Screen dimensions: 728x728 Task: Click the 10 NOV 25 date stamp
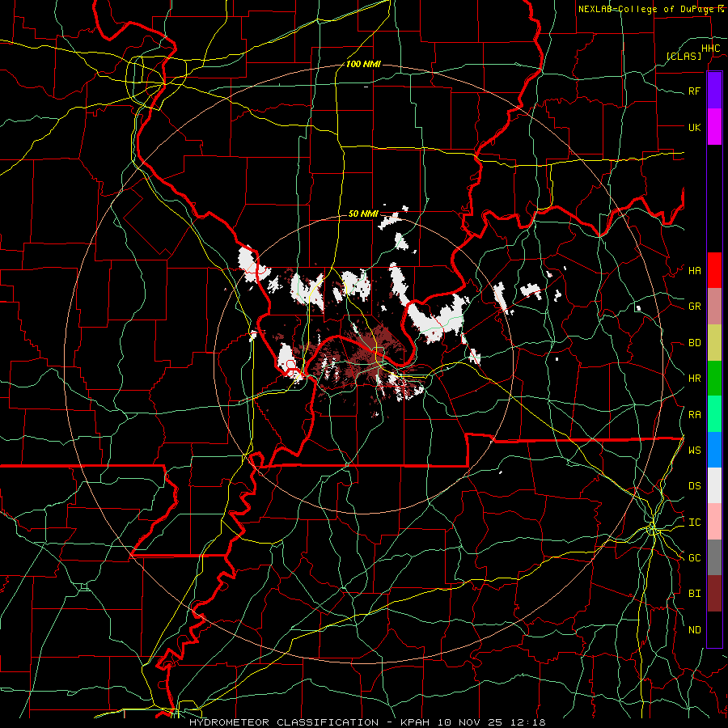472,722
